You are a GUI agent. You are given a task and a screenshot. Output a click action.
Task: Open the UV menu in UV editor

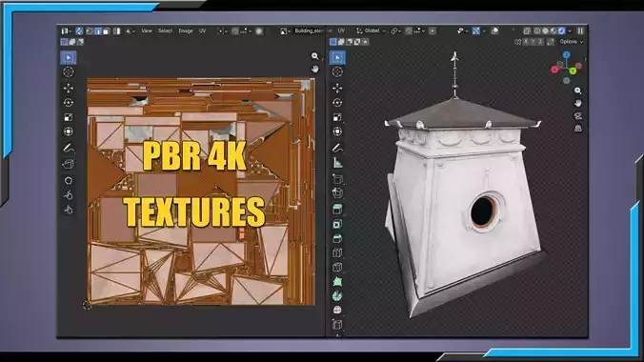pos(203,30)
